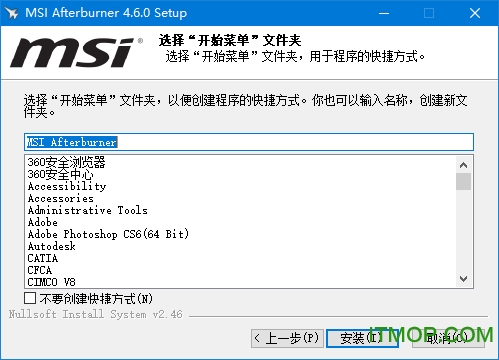Click the MSI Afterburner title bar icon
499x360 pixels.
click(x=11, y=13)
